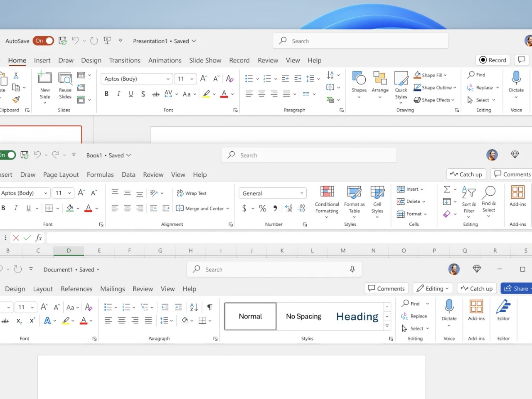The width and height of the screenshot is (532, 399).
Task: Apply the Normal style in Word
Action: tap(250, 316)
